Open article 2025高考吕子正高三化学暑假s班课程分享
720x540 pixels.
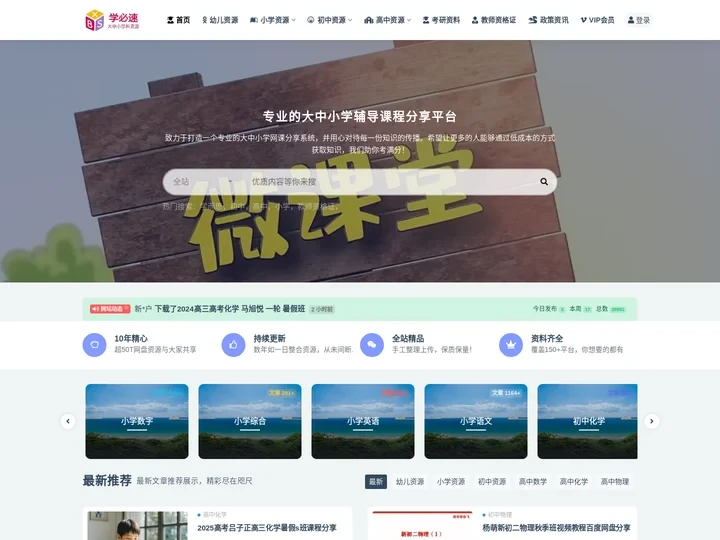coord(267,528)
